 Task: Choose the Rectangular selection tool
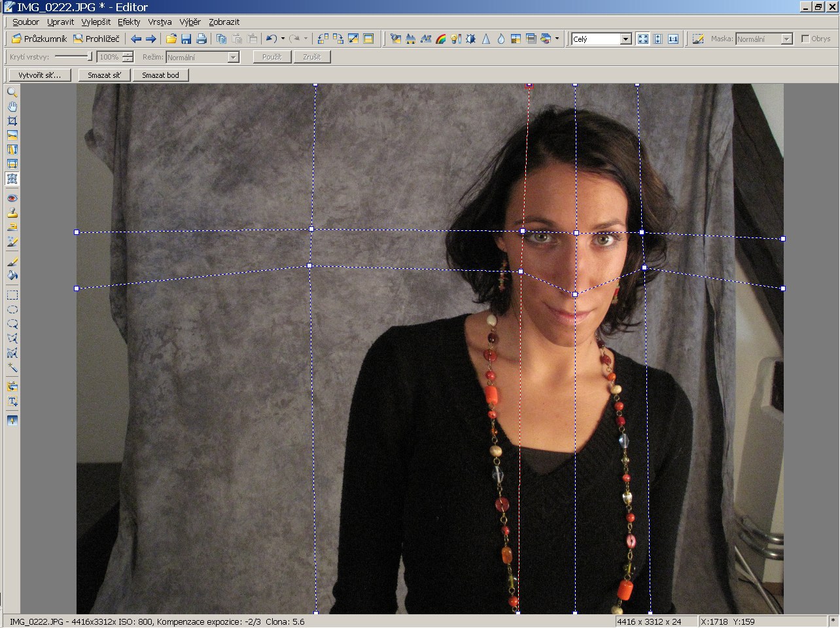[x=12, y=295]
